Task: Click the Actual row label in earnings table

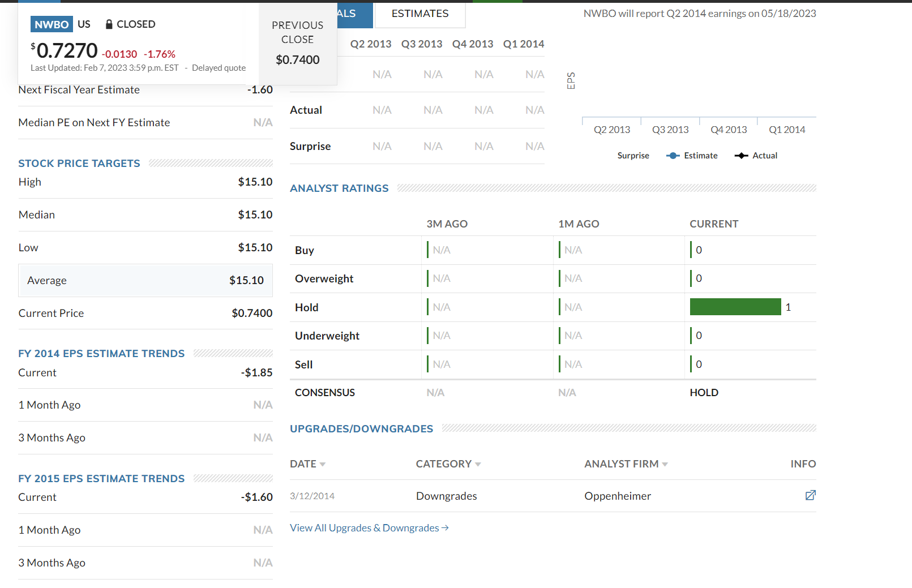Action: pos(306,110)
